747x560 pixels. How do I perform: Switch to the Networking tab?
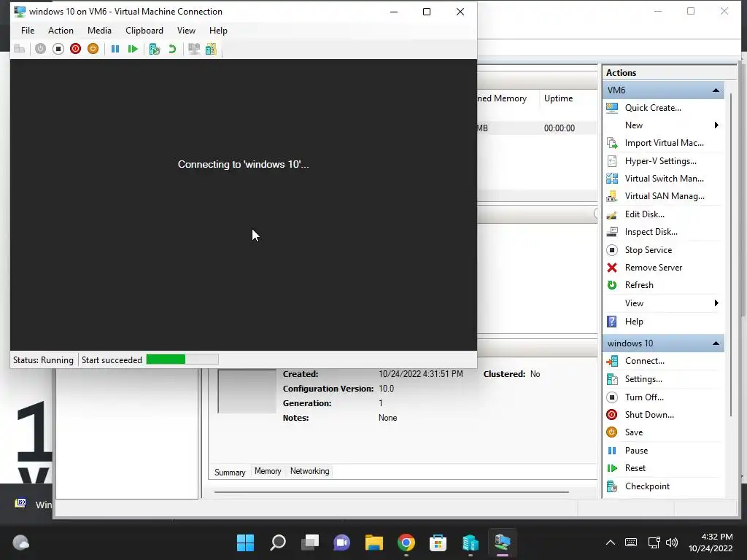click(x=309, y=471)
